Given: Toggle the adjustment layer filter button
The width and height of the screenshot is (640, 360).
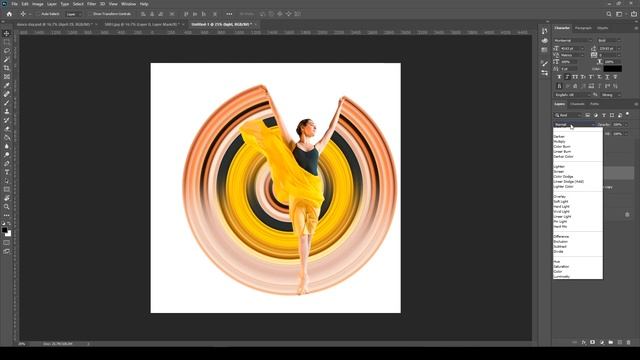Looking at the screenshot, I should pyautogui.click(x=596, y=116).
